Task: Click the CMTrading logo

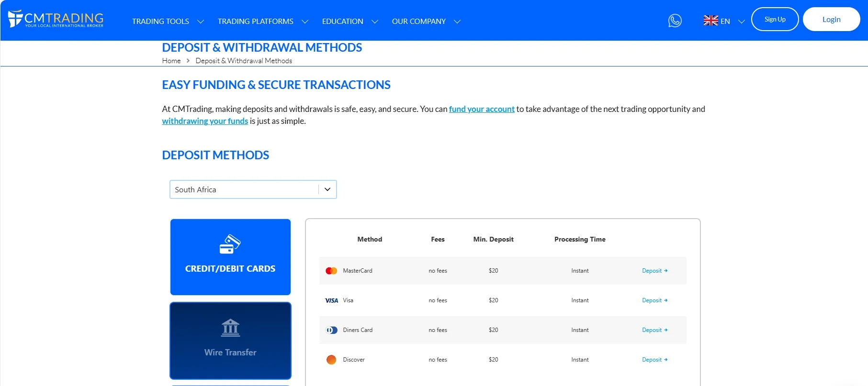Action: coord(56,19)
